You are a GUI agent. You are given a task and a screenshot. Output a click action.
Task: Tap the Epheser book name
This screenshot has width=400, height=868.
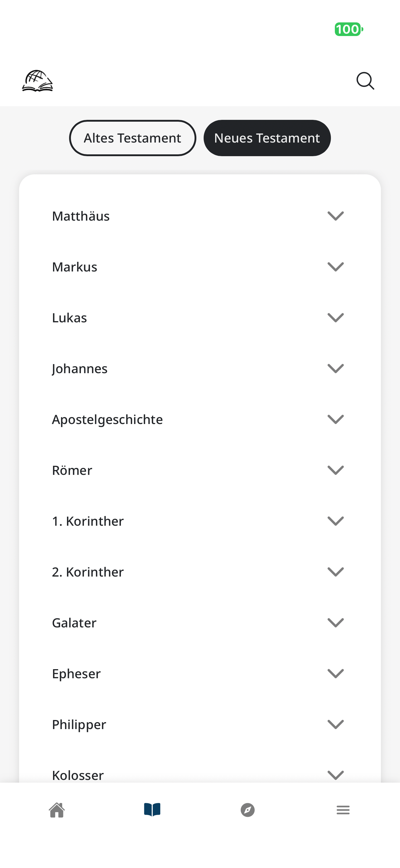click(76, 674)
